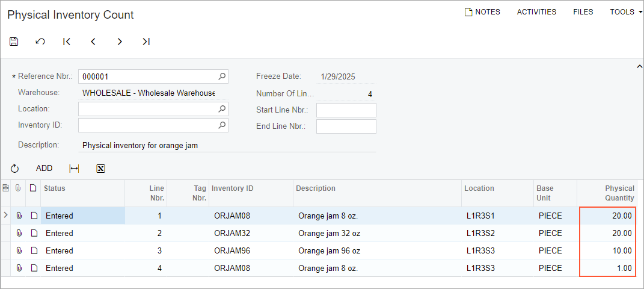The width and height of the screenshot is (644, 289).
Task: Open the Files attachments dialog
Action: point(583,12)
